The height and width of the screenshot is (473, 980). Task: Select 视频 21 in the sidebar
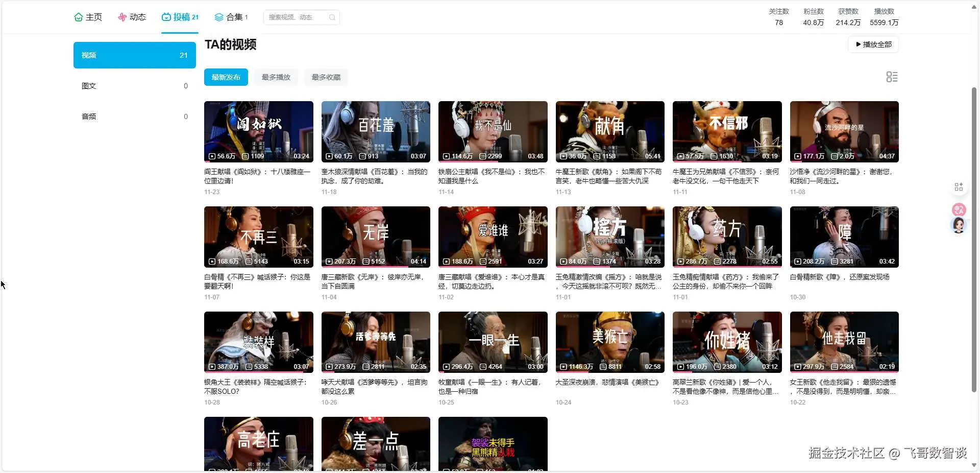(x=135, y=55)
